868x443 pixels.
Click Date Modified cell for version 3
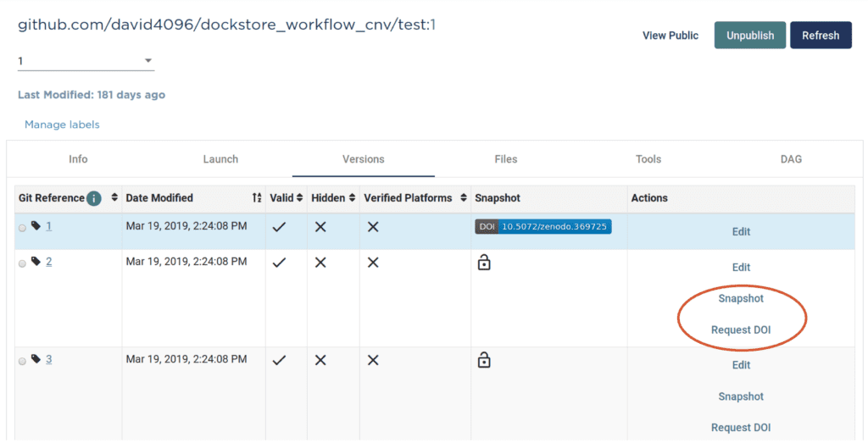click(186, 359)
